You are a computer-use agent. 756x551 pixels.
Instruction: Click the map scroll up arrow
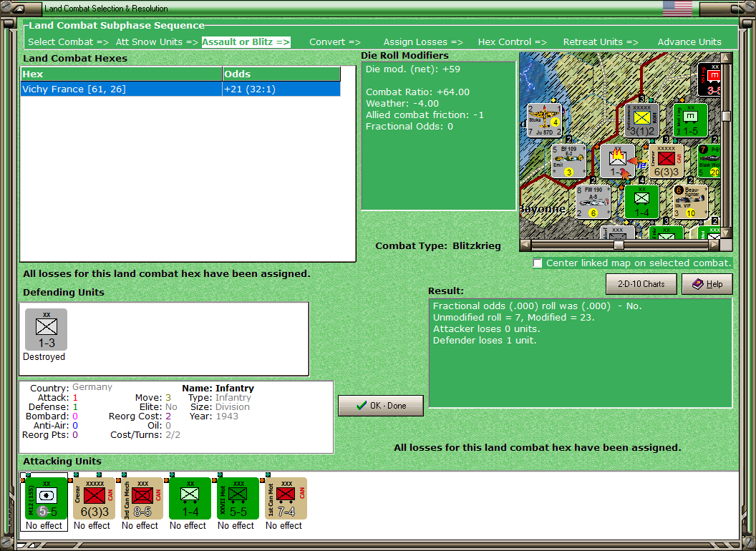[726, 58]
